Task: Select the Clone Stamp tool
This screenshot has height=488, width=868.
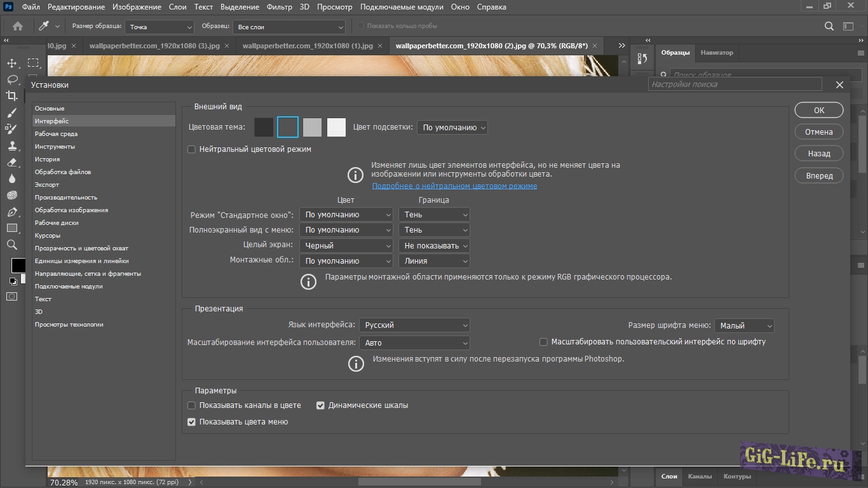Action: tap(11, 146)
